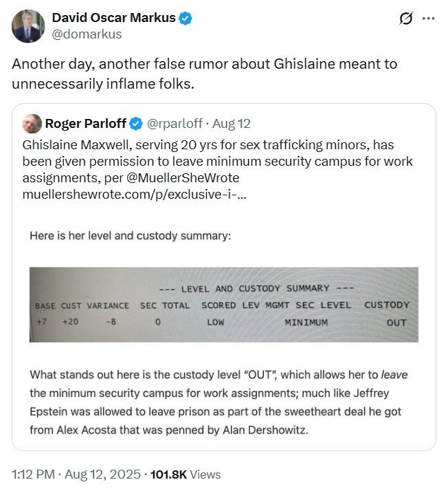Click the 1:12 PM timestamp

33,474
